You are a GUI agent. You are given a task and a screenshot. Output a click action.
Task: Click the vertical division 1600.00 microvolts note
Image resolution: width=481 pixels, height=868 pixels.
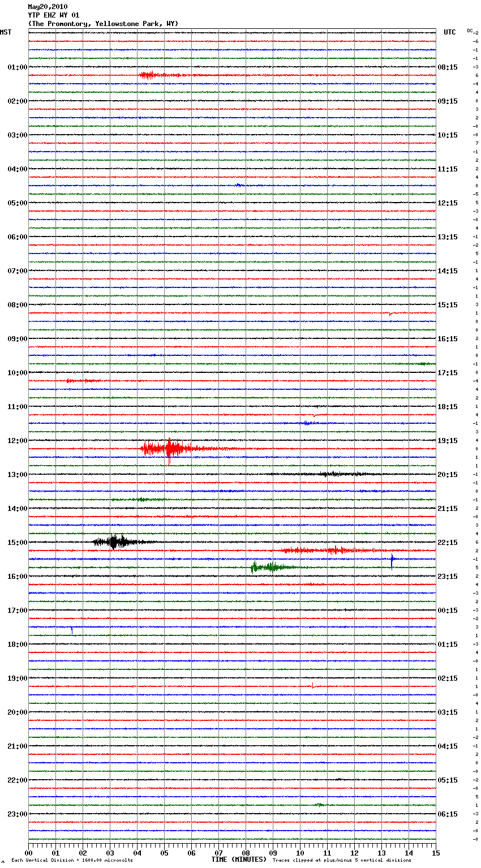pos(72,861)
